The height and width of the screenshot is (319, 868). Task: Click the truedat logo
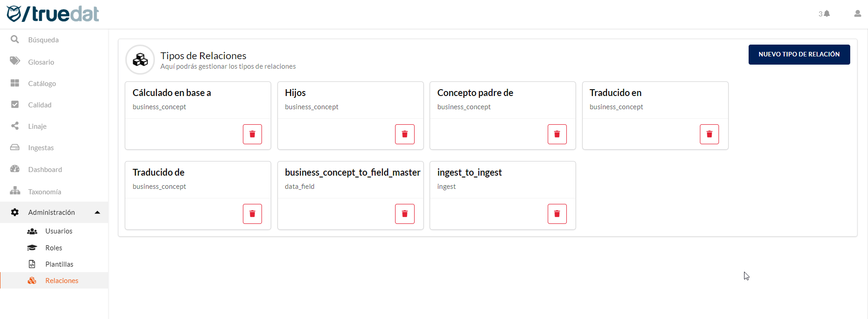point(53,14)
